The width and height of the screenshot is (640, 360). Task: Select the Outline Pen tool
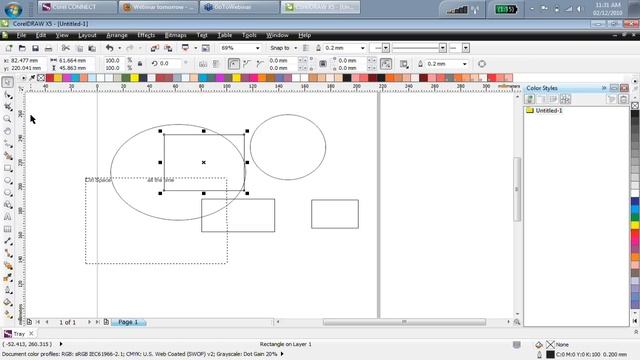click(x=7, y=291)
